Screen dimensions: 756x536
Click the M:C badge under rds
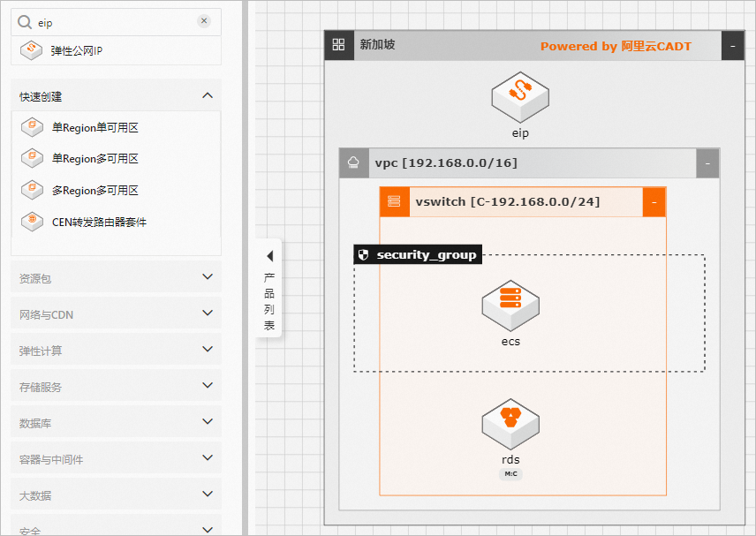[x=510, y=474]
